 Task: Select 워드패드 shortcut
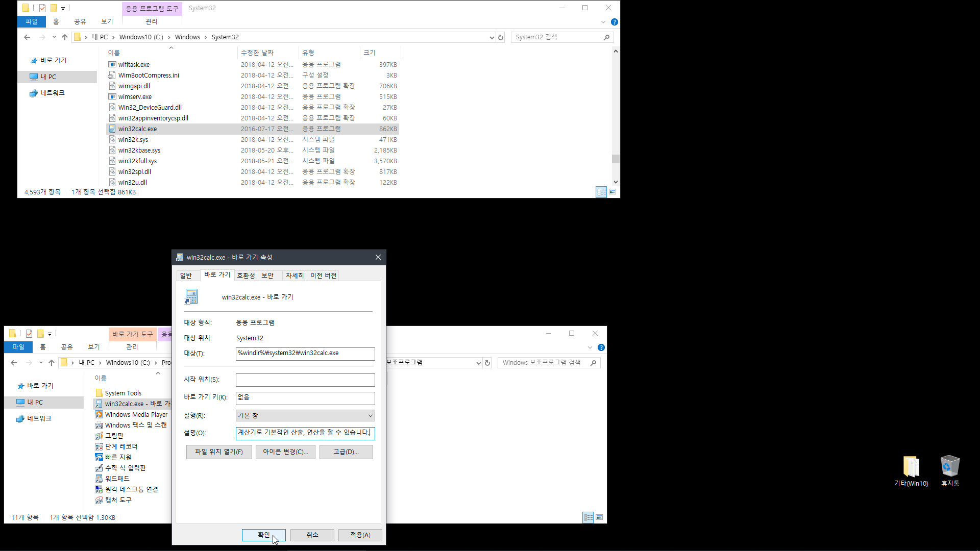click(117, 479)
